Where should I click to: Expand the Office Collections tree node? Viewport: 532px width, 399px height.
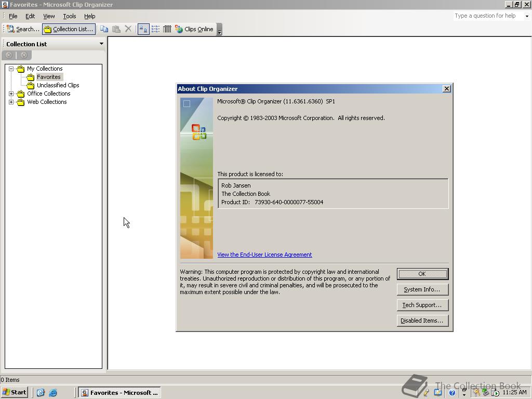click(11, 94)
